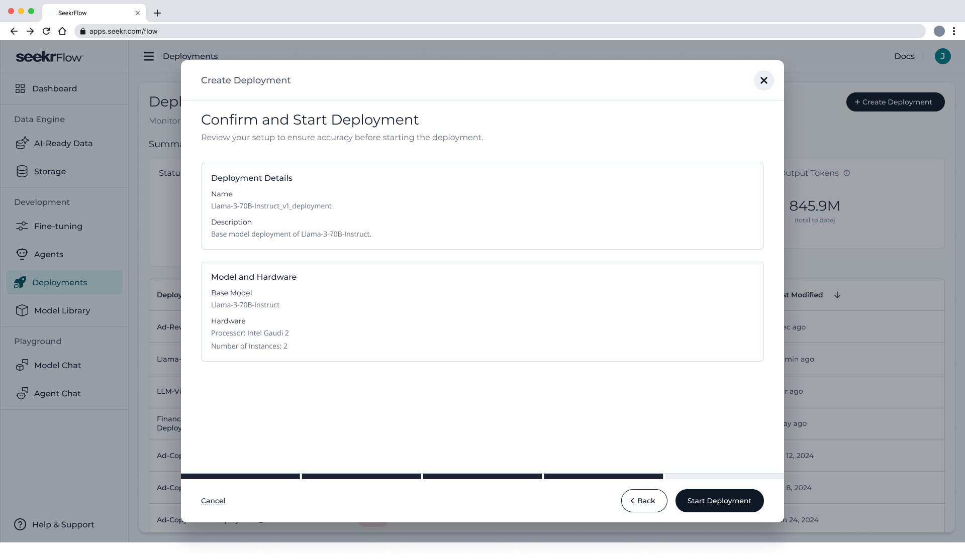Click the seekrFlow logo

[50, 57]
